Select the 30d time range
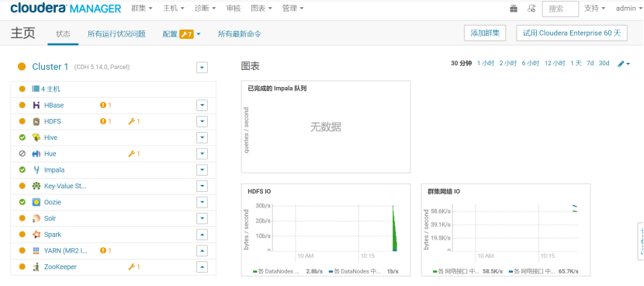 tap(604, 64)
